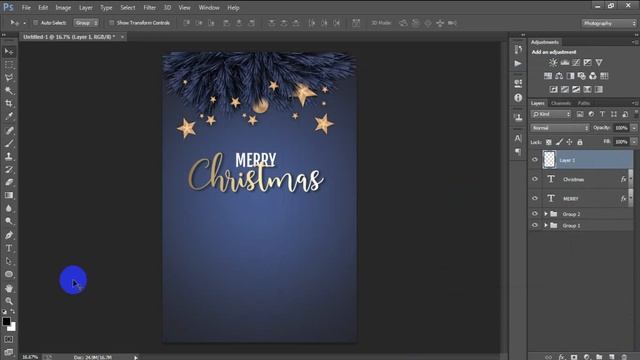Open the File menu

pos(26,7)
